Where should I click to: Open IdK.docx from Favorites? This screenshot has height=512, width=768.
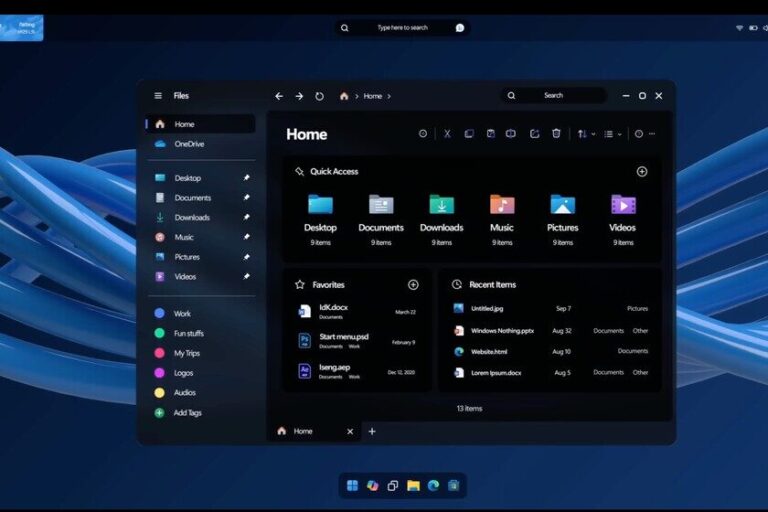coord(357,311)
